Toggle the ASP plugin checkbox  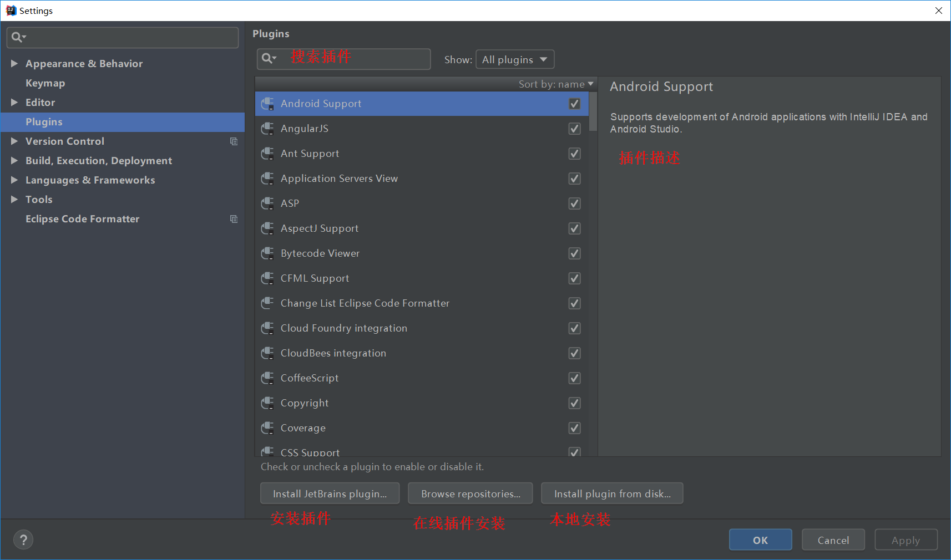(x=575, y=203)
